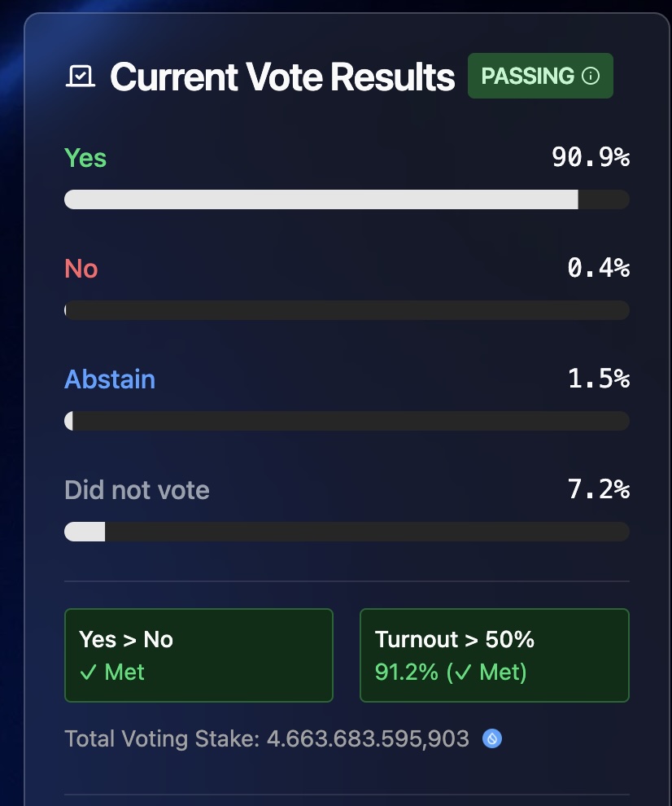672x806 pixels.
Task: Select the blue Abstain label
Action: coord(110,379)
